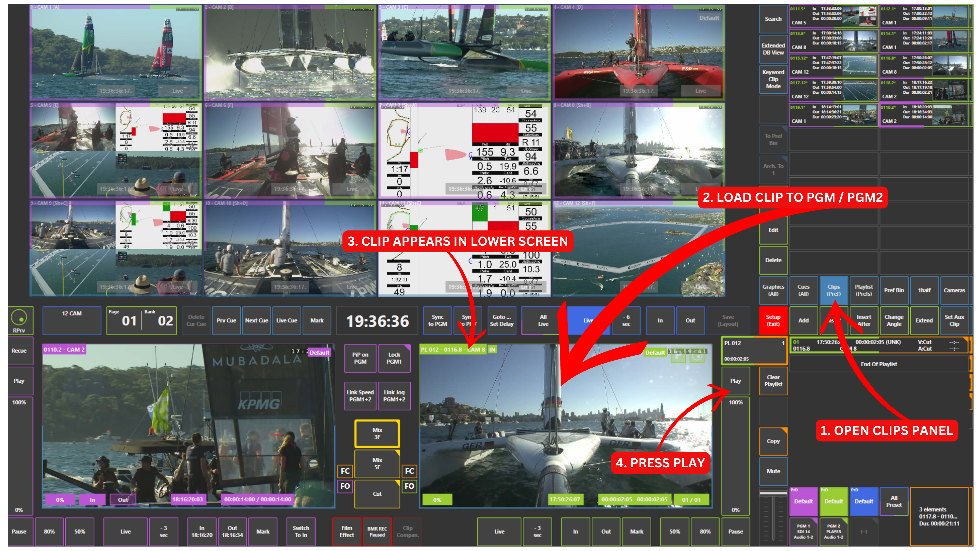Viewport: 980px width, 551px height.
Task: Switch to the Cameras tab
Action: [954, 290]
